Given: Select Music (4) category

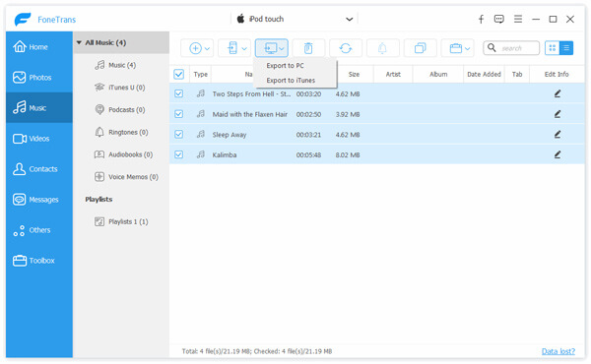Looking at the screenshot, I should coord(121,65).
